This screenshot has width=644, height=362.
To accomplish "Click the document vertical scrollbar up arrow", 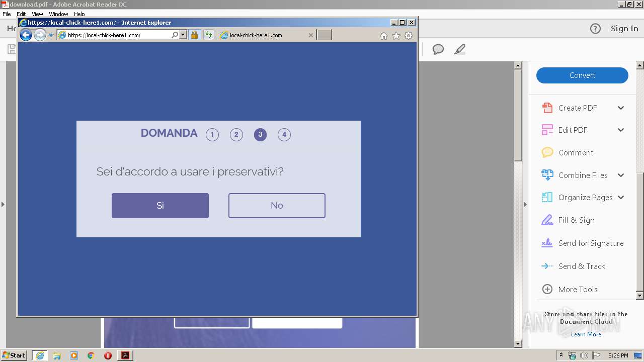I will [x=518, y=65].
